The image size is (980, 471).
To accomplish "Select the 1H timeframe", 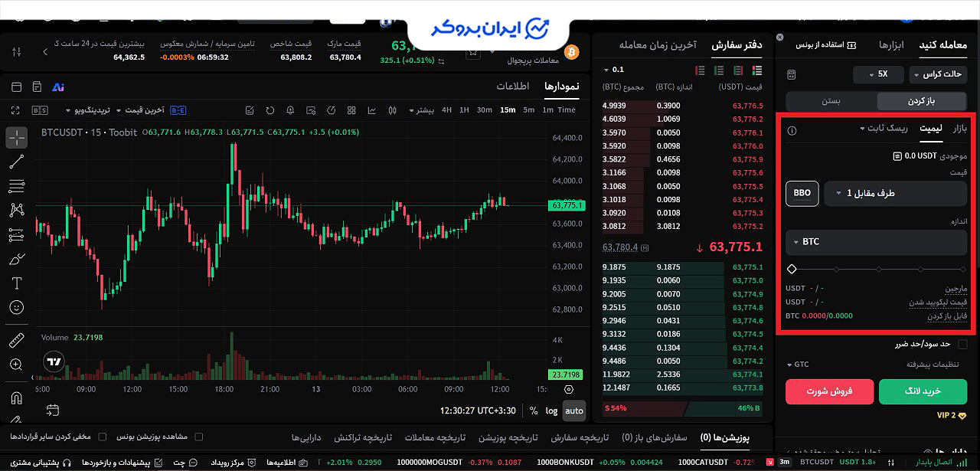I will pyautogui.click(x=464, y=110).
